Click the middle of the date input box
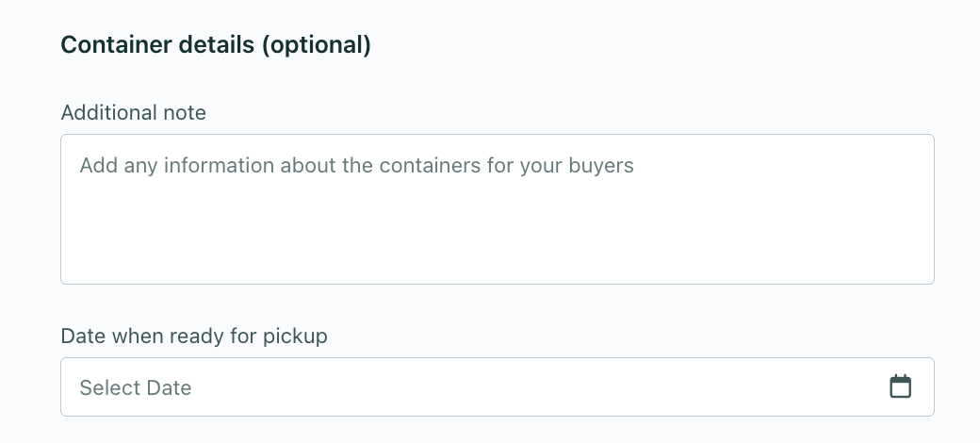 click(497, 386)
